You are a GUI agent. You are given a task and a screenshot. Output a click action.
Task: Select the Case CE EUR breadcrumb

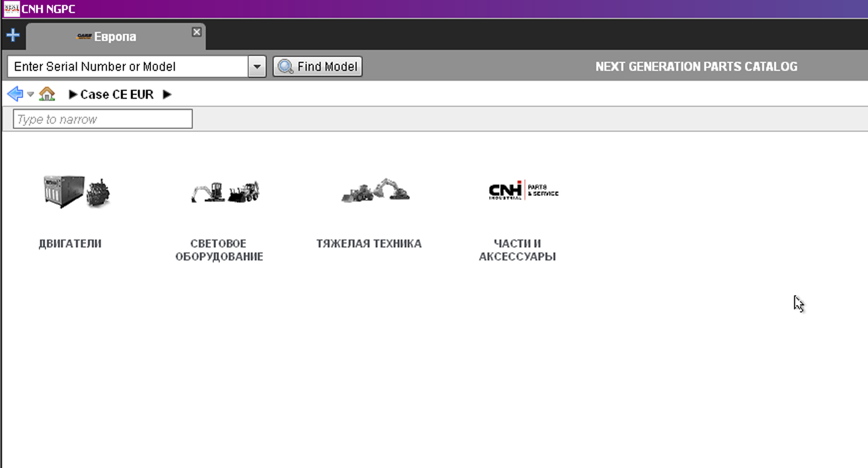(117, 94)
